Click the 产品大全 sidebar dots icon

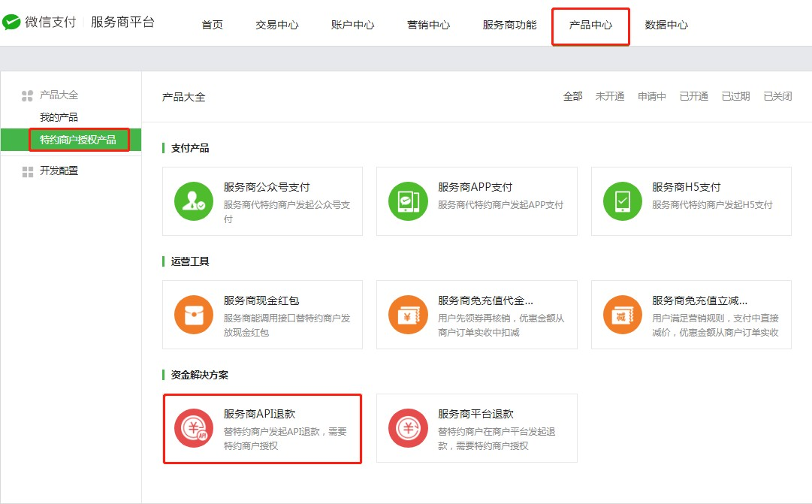(27, 96)
